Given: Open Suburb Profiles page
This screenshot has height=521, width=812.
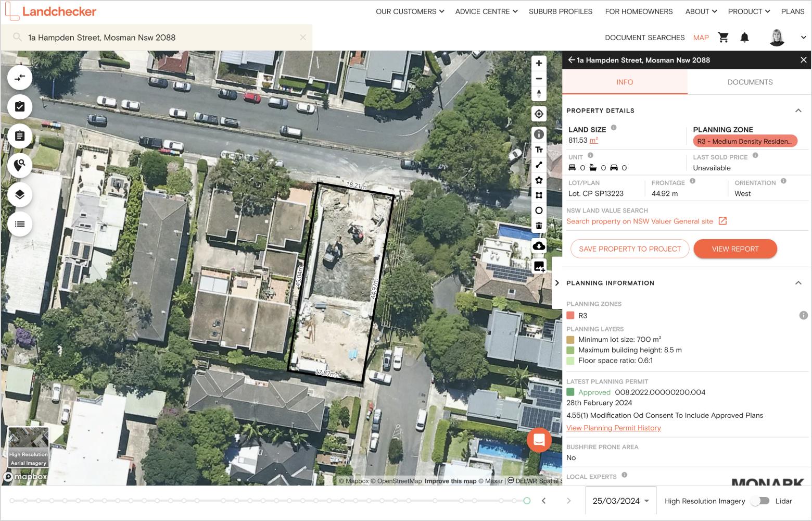Looking at the screenshot, I should click(x=561, y=11).
